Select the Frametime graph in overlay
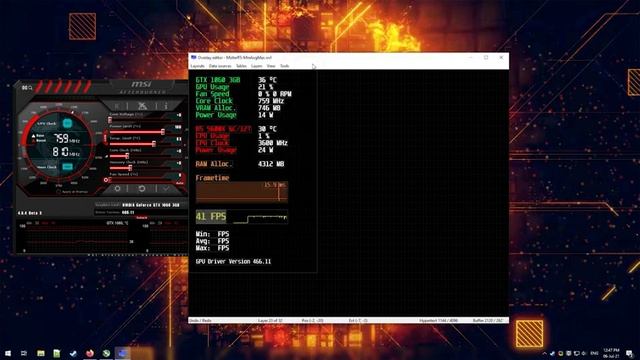640x360 pixels. click(x=242, y=192)
